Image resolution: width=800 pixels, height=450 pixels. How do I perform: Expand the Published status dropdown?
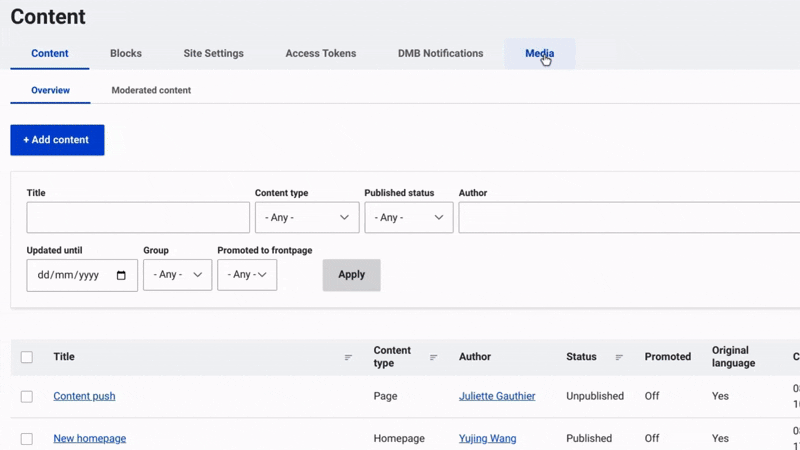tap(408, 218)
